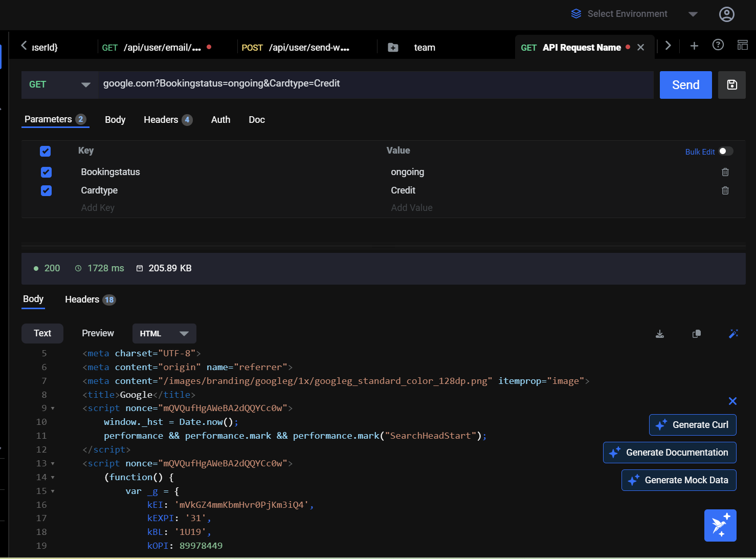
Task: Click the magic wand beautify icon
Action: [x=733, y=334]
